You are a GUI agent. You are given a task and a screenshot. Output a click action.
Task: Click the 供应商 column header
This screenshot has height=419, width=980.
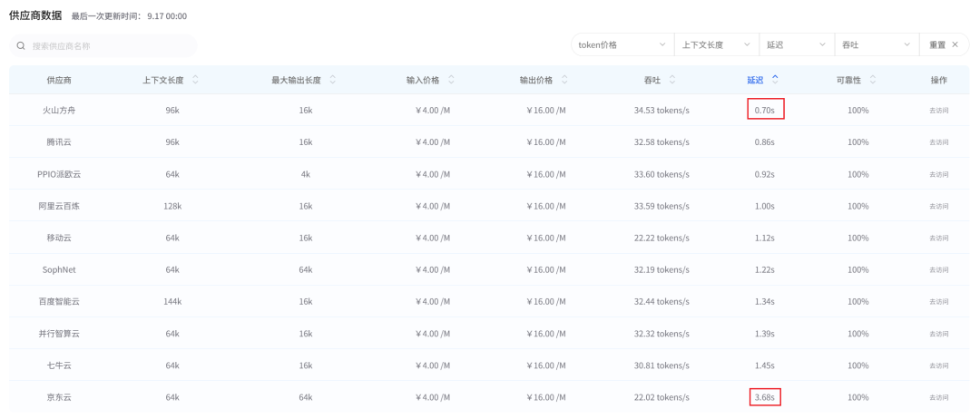59,80
